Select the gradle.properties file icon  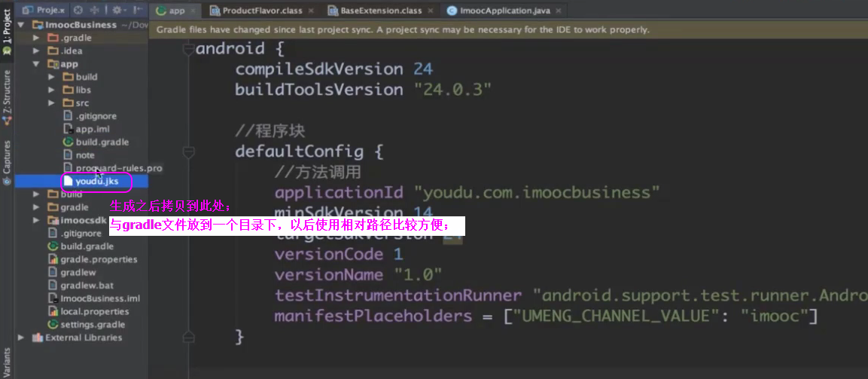tap(53, 259)
